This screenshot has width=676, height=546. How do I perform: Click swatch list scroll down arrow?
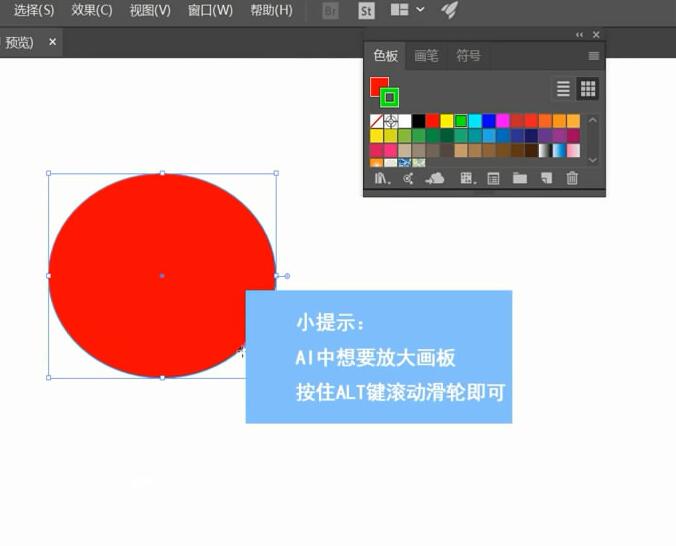tap(593, 160)
